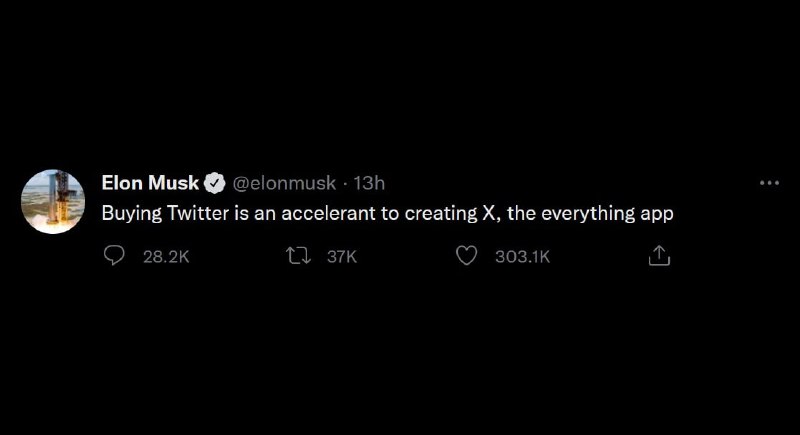800x435 pixels.
Task: Click the word "Buying" starting the tweet
Action: click(132, 214)
